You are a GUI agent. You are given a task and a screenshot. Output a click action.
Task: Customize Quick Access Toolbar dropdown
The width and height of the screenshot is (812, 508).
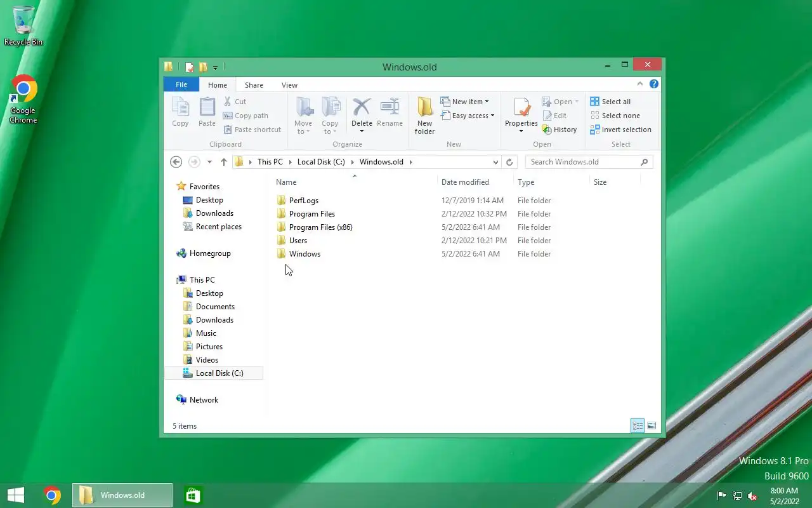[216, 67]
